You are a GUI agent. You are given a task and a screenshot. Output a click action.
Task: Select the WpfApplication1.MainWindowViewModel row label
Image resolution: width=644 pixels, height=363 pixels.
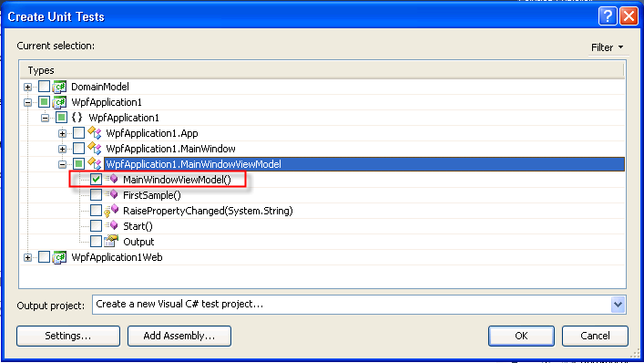(193, 164)
